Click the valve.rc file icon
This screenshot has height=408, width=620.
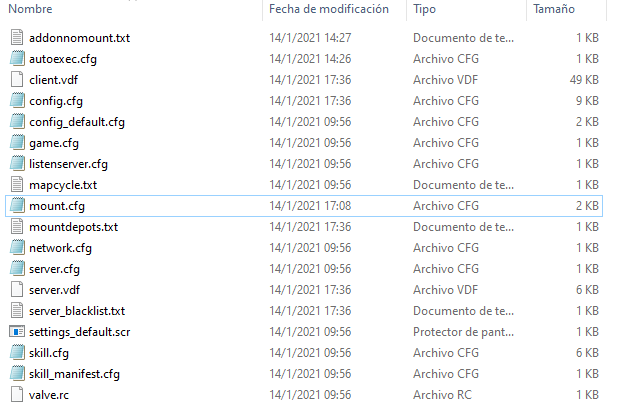click(x=17, y=395)
